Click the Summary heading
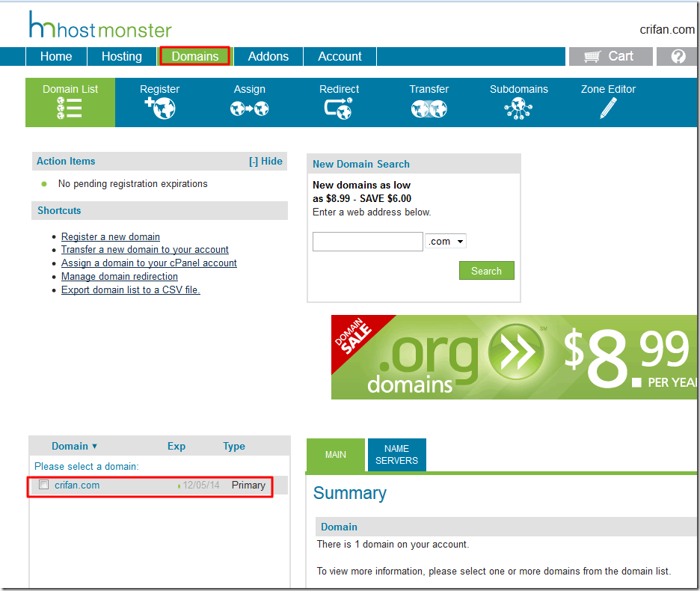Screen dimensions: 700x591 click(x=350, y=493)
